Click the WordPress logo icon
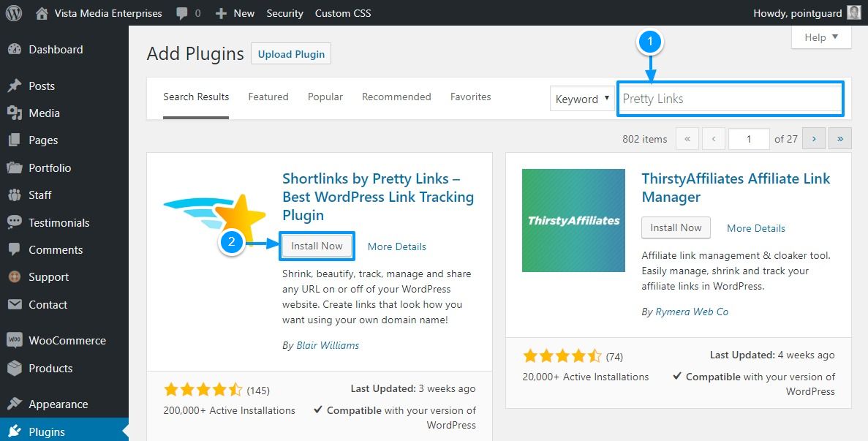868x441 pixels. click(14, 13)
